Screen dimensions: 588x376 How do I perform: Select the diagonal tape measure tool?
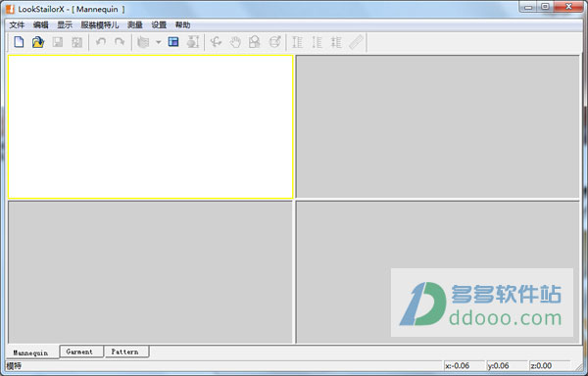click(x=356, y=42)
